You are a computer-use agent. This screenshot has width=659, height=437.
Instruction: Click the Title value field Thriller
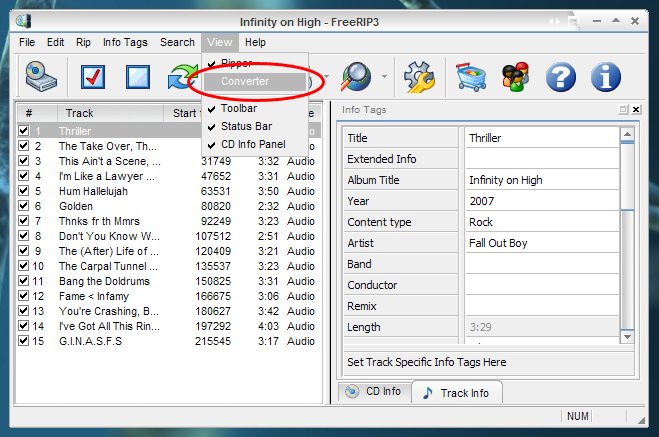(542, 138)
